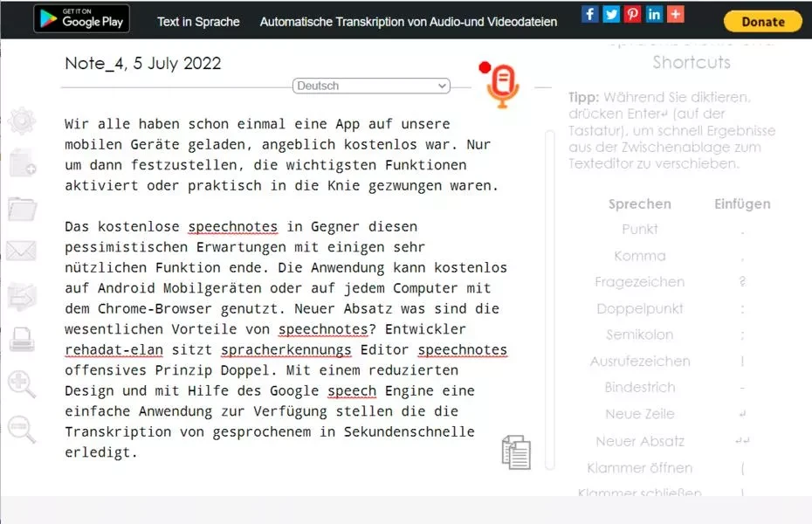Create a new note with document-plus icon
Viewport: 812px width, 524px height.
23,163
